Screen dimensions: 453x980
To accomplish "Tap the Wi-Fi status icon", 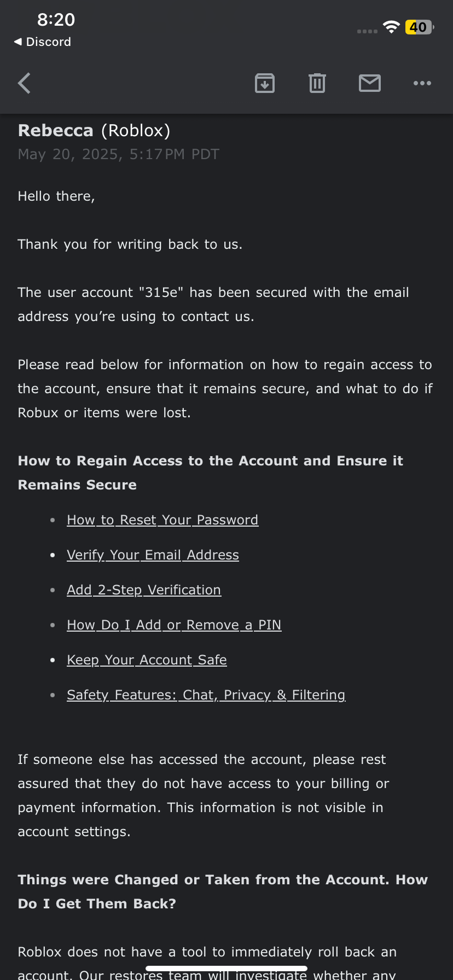I will point(391,27).
